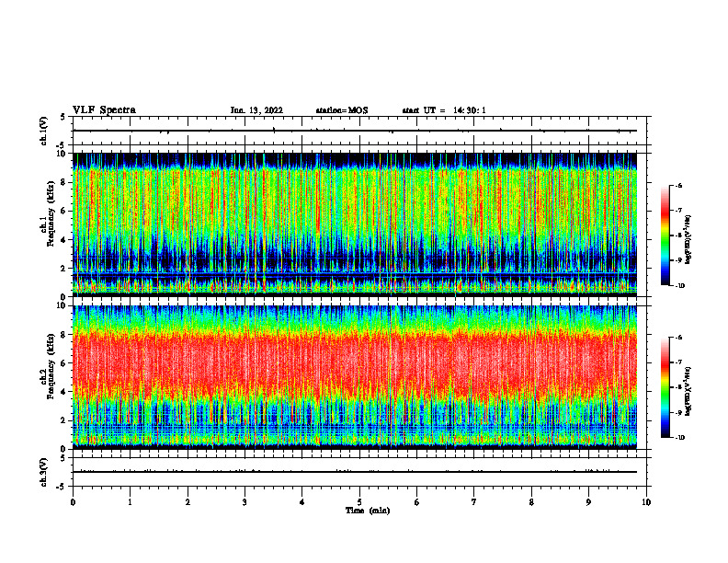The height and width of the screenshot is (563, 728).
Task: Click the "Time (min)" axis label
Action: 368,511
